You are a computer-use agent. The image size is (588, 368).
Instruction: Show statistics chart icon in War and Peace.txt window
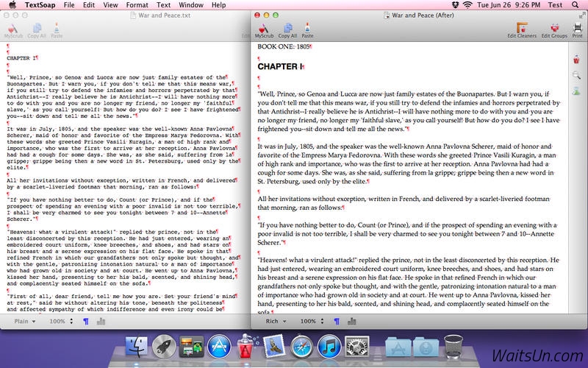coord(101,321)
